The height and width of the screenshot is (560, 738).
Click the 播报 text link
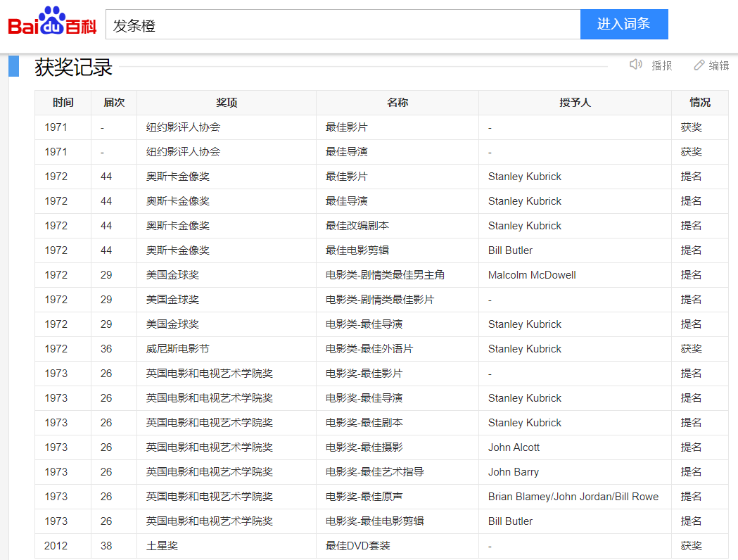[x=662, y=65]
